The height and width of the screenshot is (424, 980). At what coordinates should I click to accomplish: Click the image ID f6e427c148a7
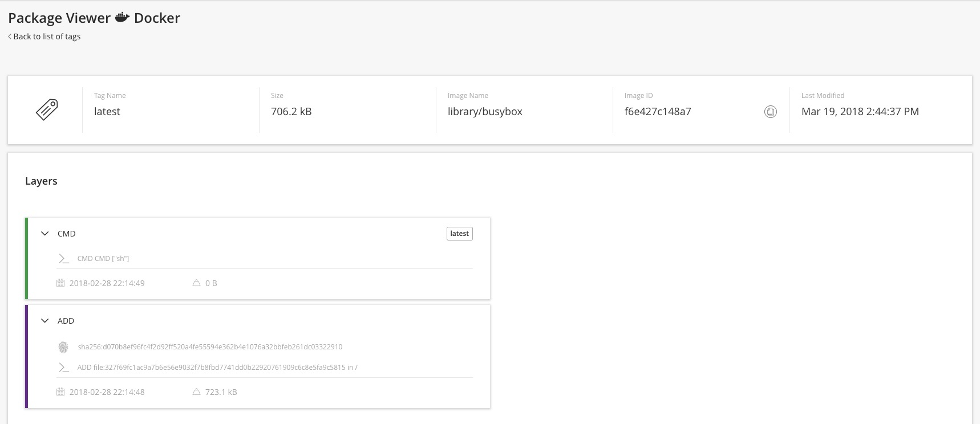point(658,112)
